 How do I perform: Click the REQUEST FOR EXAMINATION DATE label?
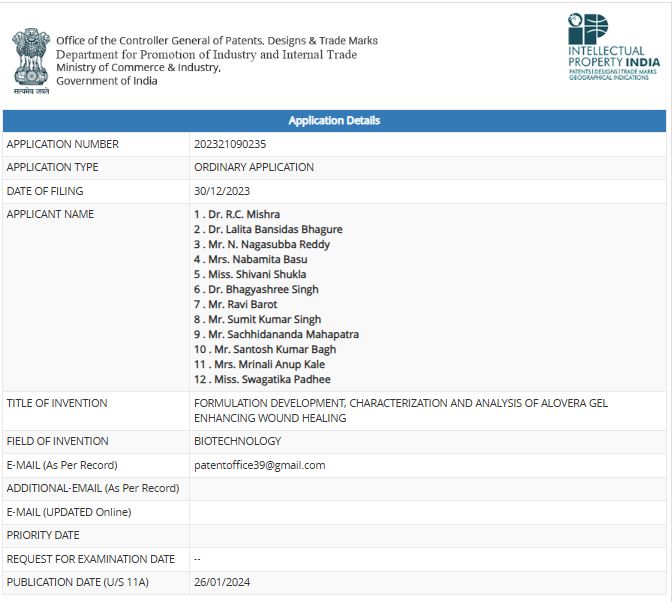(x=91, y=559)
